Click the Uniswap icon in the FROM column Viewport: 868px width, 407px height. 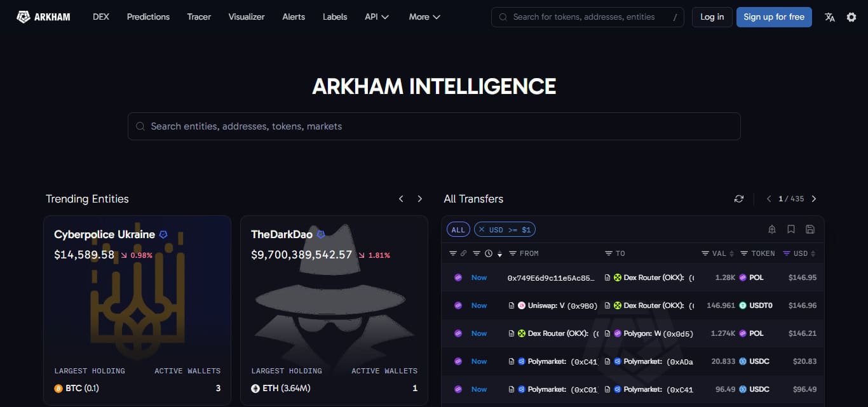[522, 305]
